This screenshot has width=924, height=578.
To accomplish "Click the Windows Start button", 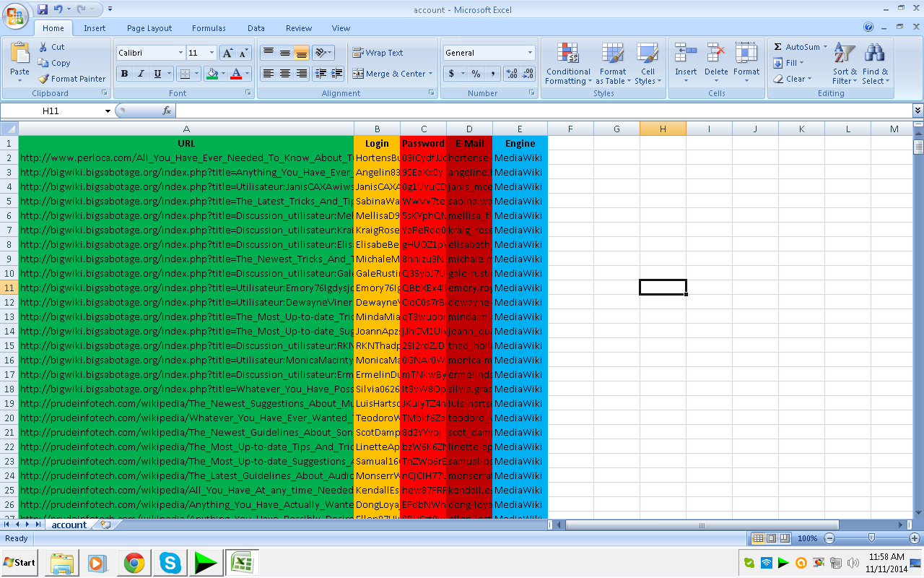I will (x=20, y=562).
